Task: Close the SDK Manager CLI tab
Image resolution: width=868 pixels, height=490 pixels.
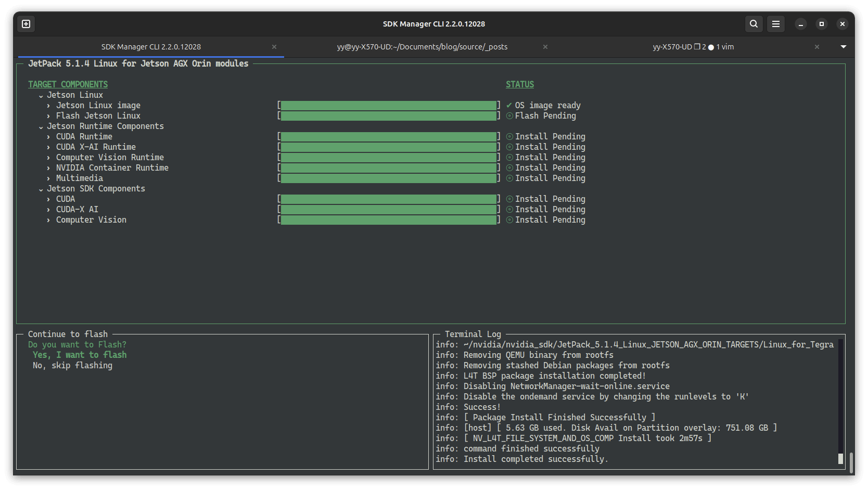Action: tap(274, 47)
